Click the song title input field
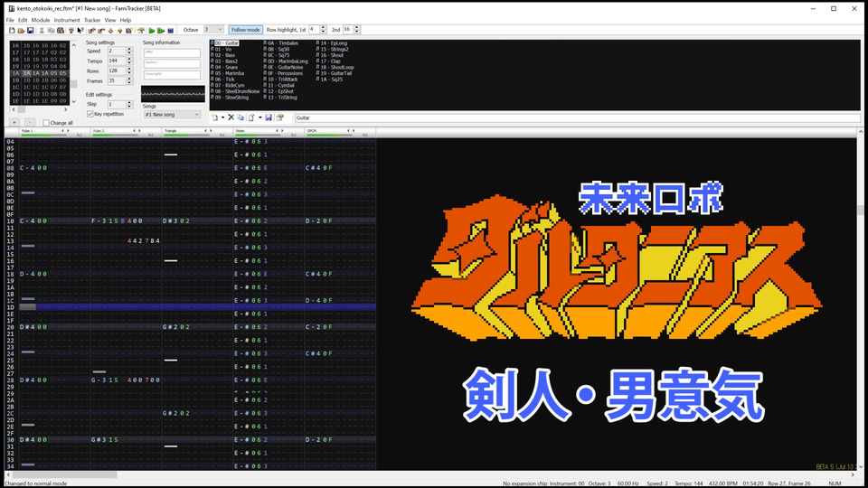Viewport: 868px width, 488px height. tap(172, 53)
